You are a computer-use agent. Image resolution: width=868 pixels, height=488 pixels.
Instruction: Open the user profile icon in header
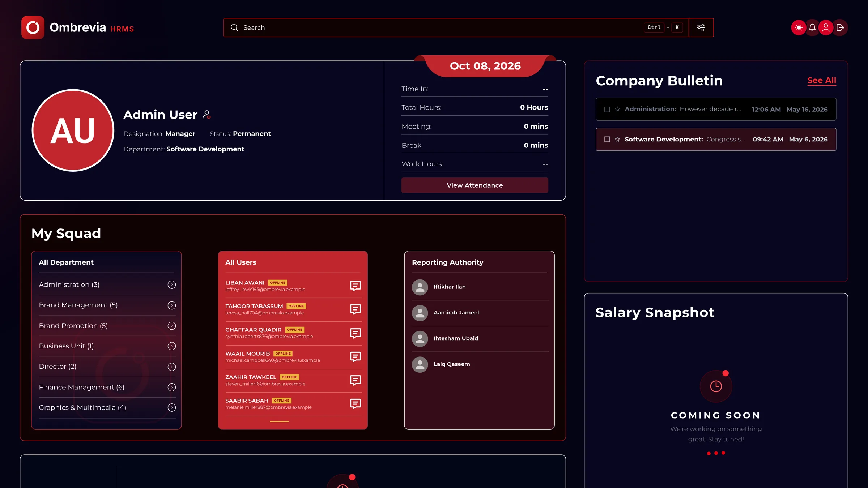pos(826,27)
